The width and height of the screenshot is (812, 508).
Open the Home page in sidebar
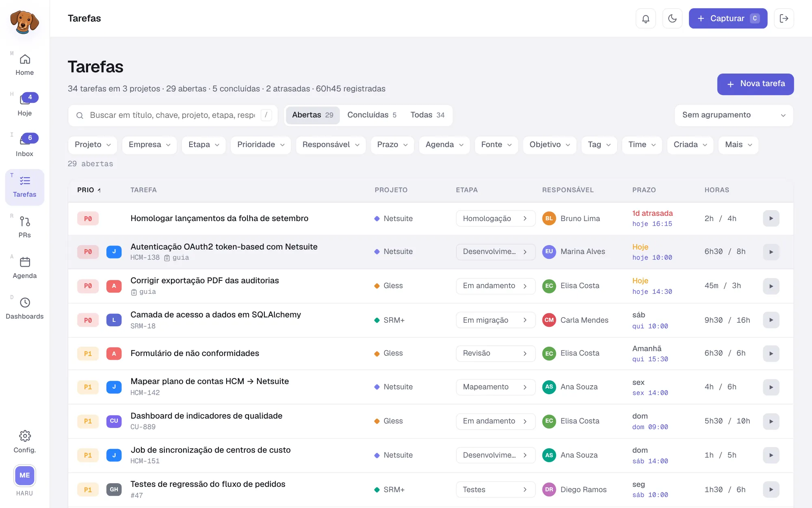coord(25,65)
